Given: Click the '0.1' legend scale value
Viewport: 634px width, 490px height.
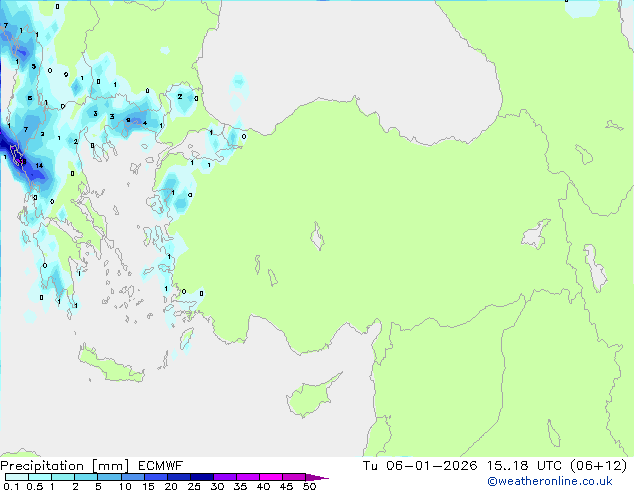Looking at the screenshot, I should tap(11, 486).
